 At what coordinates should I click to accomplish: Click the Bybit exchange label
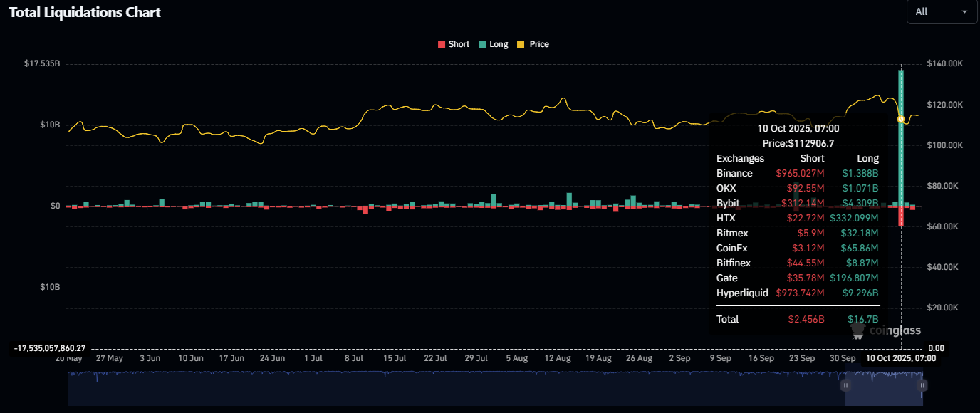pyautogui.click(x=726, y=203)
